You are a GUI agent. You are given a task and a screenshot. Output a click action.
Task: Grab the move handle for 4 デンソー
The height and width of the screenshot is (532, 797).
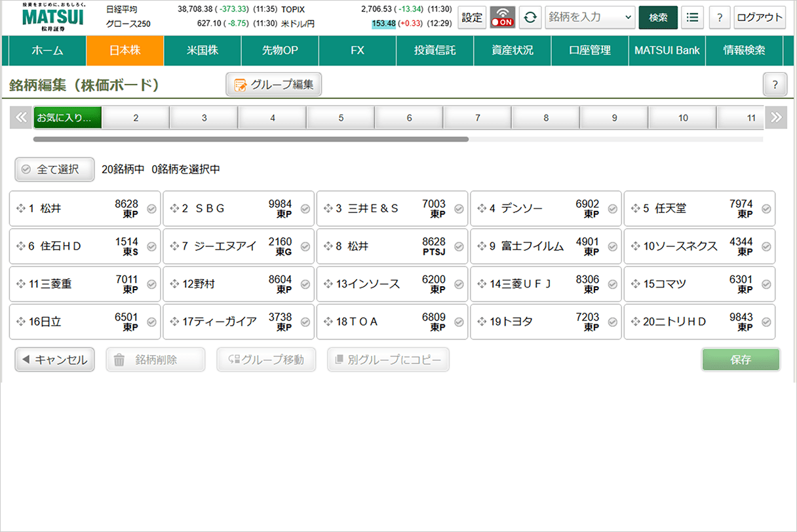tap(482, 209)
